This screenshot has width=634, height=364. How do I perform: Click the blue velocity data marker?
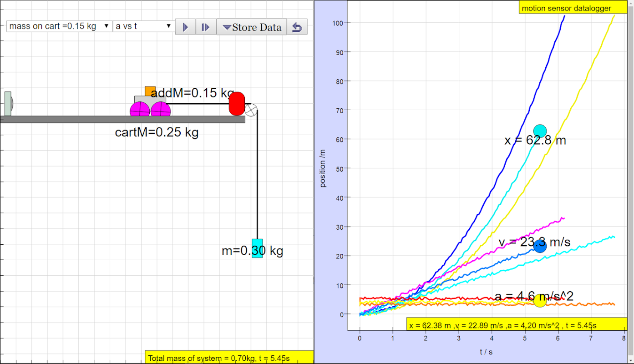point(540,246)
